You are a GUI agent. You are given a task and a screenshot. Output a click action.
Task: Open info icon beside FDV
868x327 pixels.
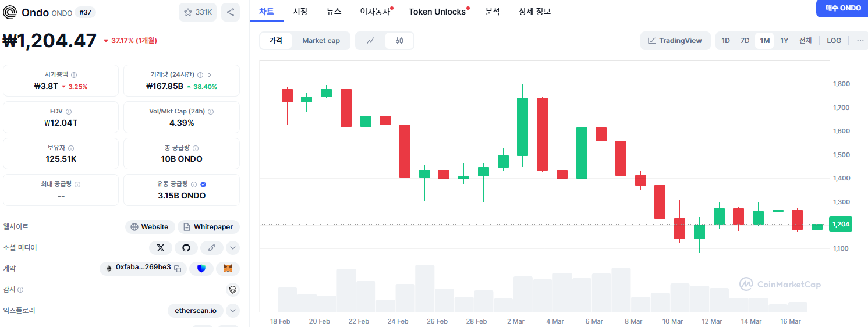tap(69, 112)
